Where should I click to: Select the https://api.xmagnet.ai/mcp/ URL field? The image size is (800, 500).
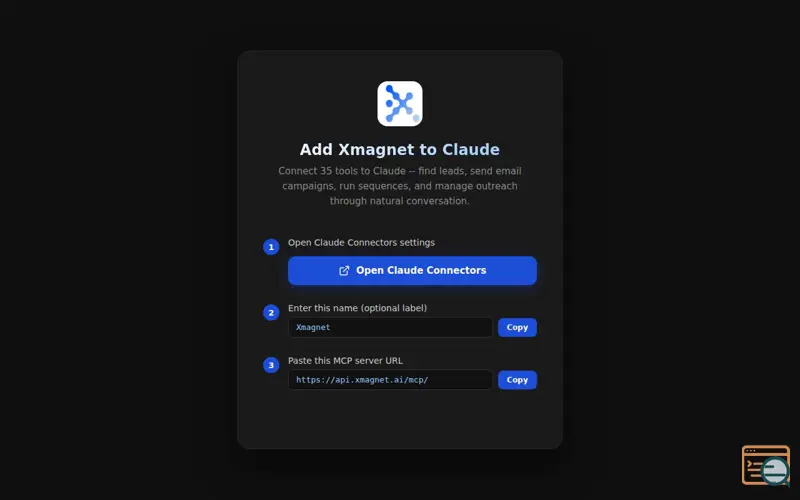click(390, 380)
